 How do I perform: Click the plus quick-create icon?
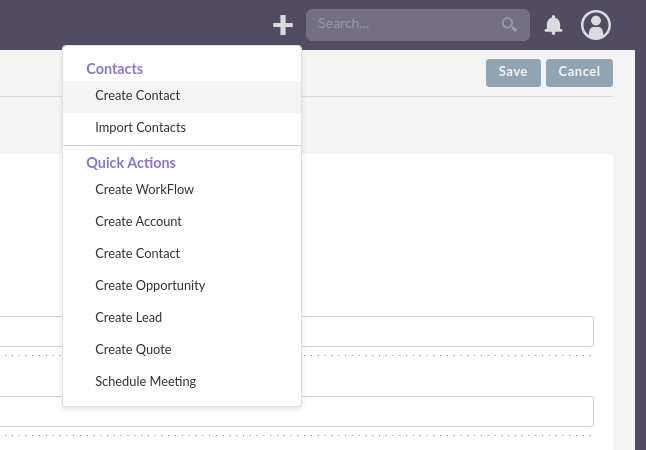(283, 25)
